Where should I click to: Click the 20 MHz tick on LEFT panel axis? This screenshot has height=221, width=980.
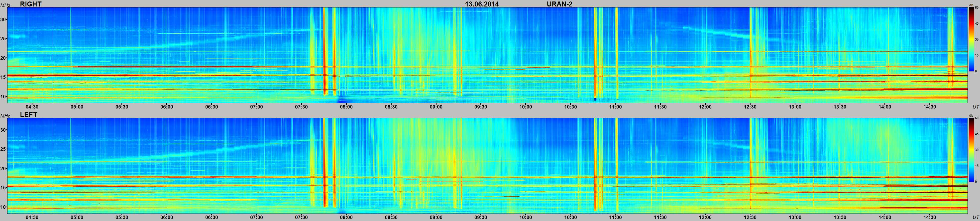(3, 168)
